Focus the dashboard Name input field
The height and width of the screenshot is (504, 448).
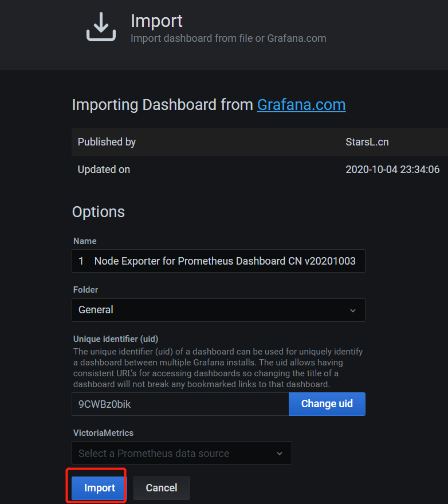pos(218,261)
